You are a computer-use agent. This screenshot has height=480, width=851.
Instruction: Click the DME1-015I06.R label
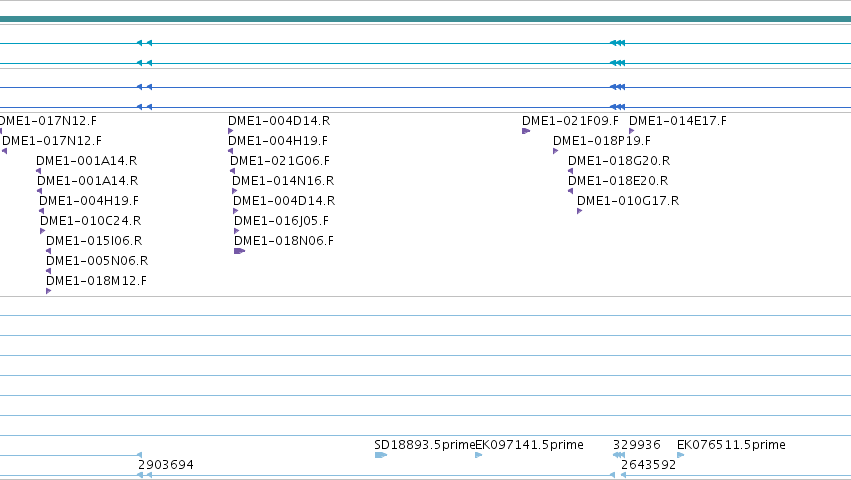[94, 241]
